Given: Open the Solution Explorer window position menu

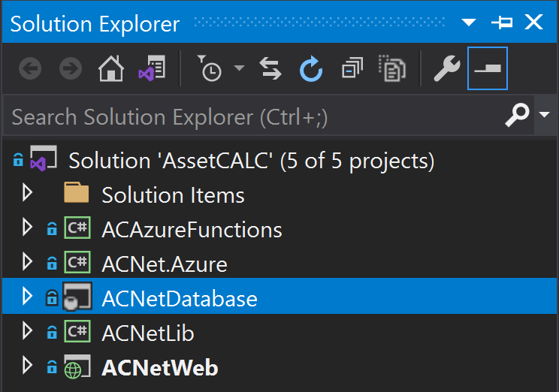Looking at the screenshot, I should [x=468, y=23].
